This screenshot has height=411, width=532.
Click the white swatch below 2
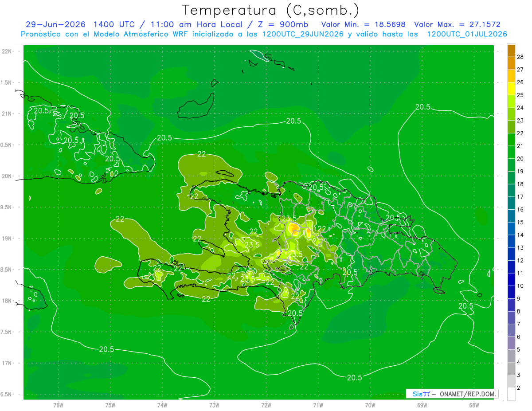(511, 394)
